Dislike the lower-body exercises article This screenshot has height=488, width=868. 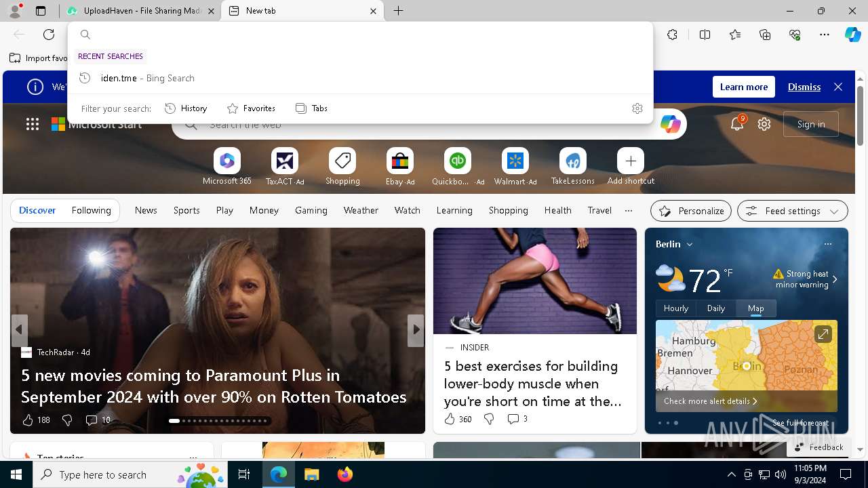489,419
